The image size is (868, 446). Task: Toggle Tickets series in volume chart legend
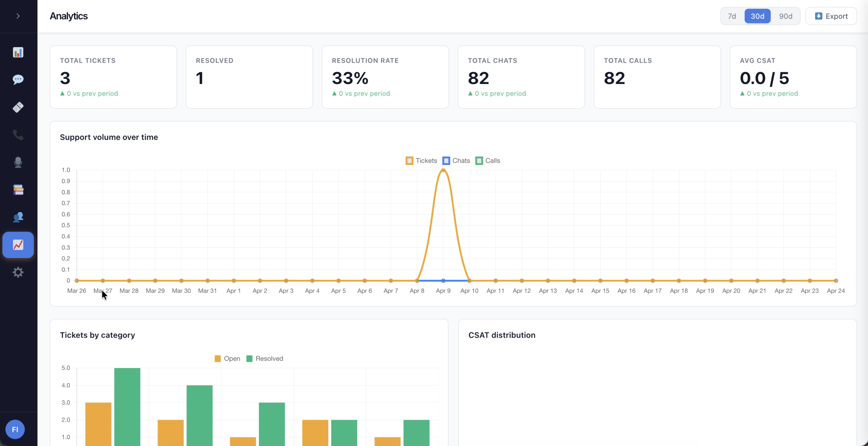421,161
